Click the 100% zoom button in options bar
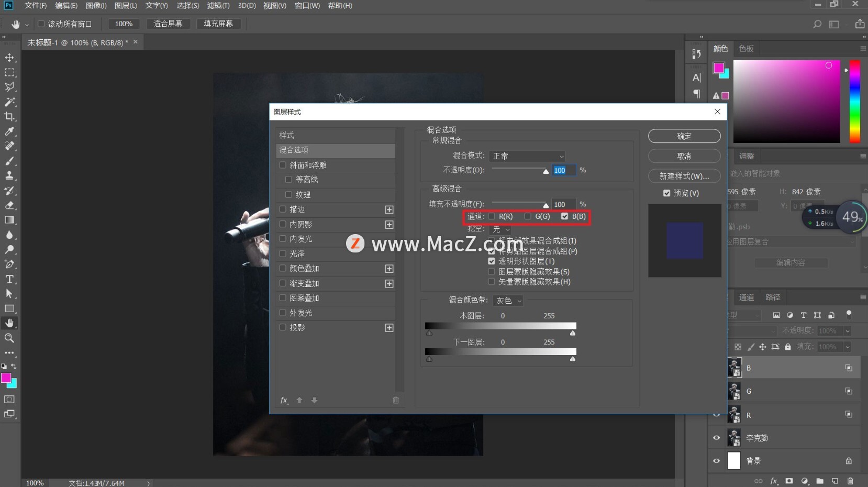868x487 pixels. coord(124,24)
